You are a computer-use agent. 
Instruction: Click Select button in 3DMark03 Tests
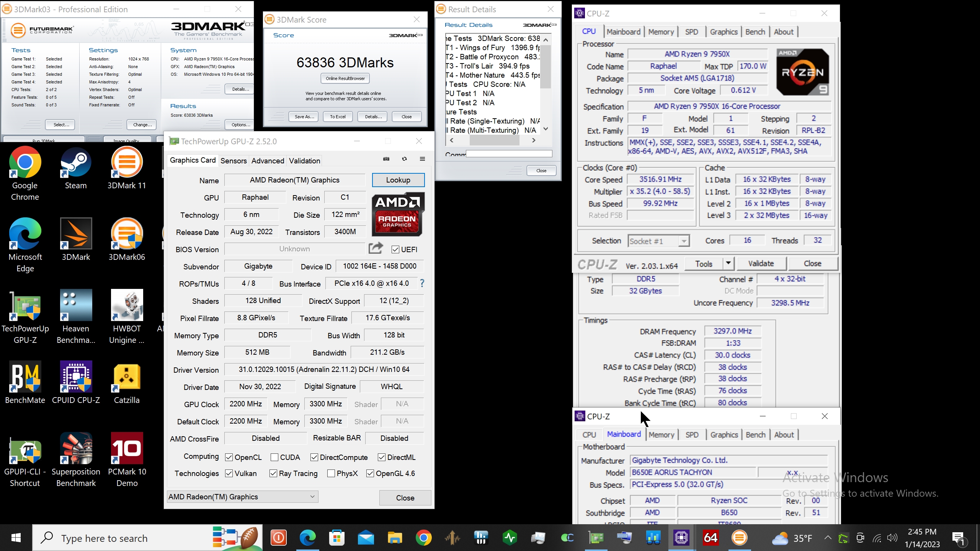pos(61,125)
